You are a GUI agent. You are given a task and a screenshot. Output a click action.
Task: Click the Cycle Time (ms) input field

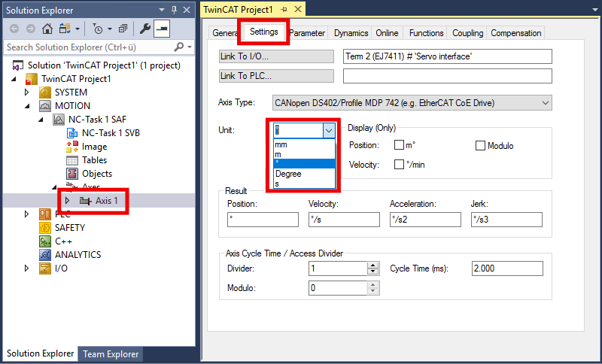[x=506, y=268]
